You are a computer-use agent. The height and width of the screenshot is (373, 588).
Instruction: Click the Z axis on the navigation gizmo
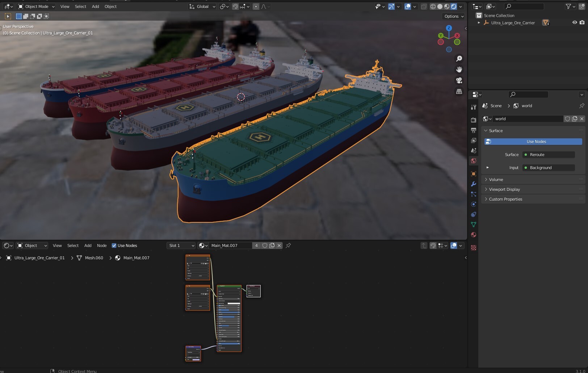(449, 28)
